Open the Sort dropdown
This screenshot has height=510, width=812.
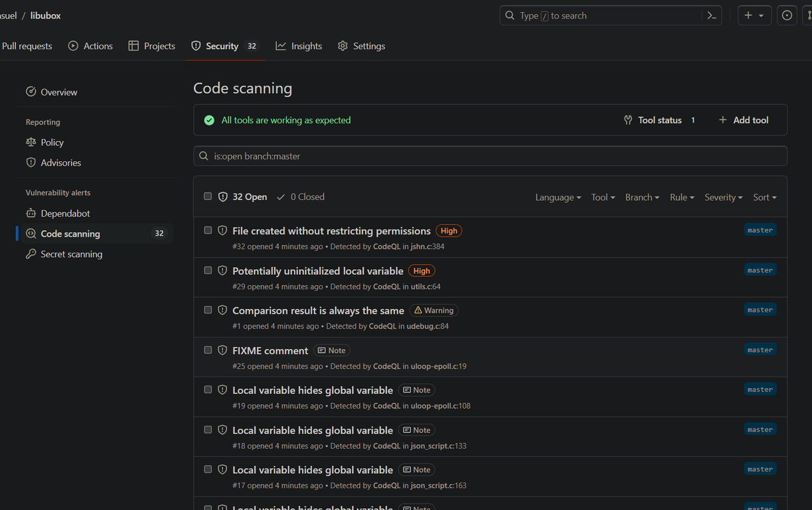pos(765,198)
